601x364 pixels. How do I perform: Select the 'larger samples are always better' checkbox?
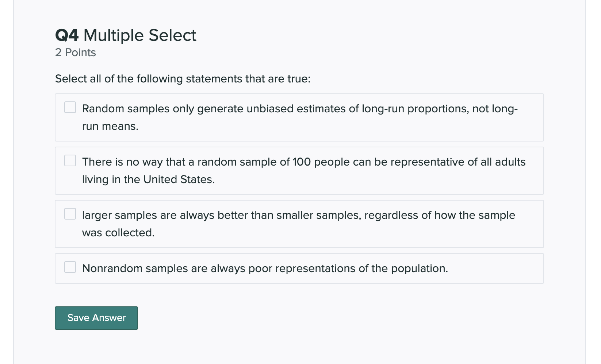(x=70, y=214)
